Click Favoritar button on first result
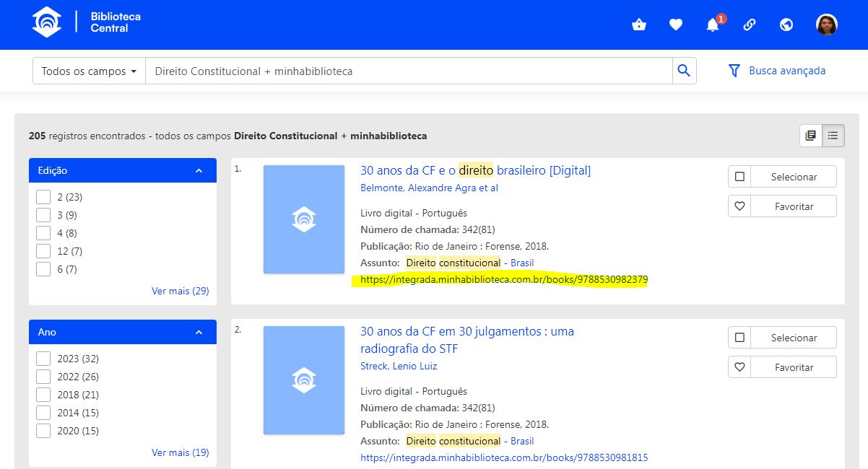 pyautogui.click(x=794, y=206)
